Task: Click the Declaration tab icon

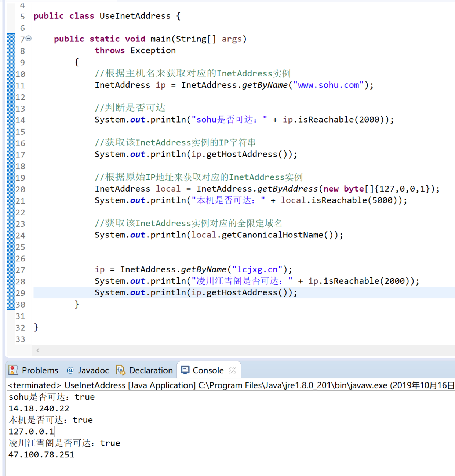Action: click(121, 370)
